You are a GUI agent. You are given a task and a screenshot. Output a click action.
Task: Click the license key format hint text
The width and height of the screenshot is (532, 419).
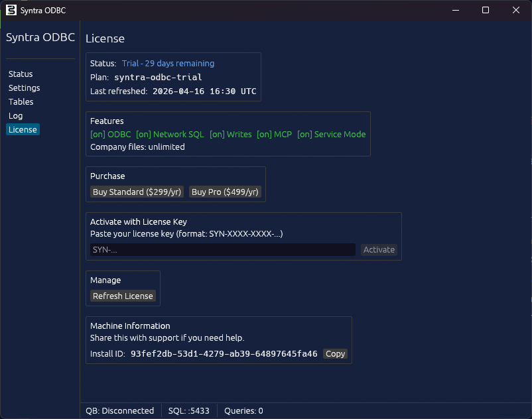pyautogui.click(x=186, y=234)
